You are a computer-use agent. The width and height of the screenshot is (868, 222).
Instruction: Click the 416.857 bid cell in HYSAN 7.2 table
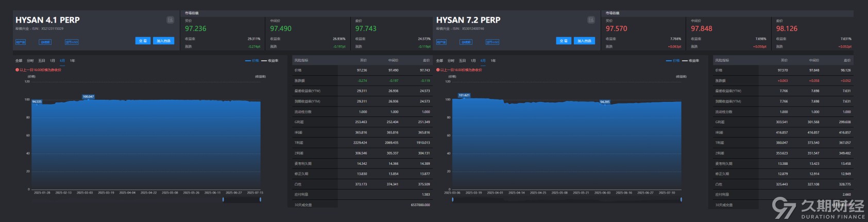click(782, 132)
